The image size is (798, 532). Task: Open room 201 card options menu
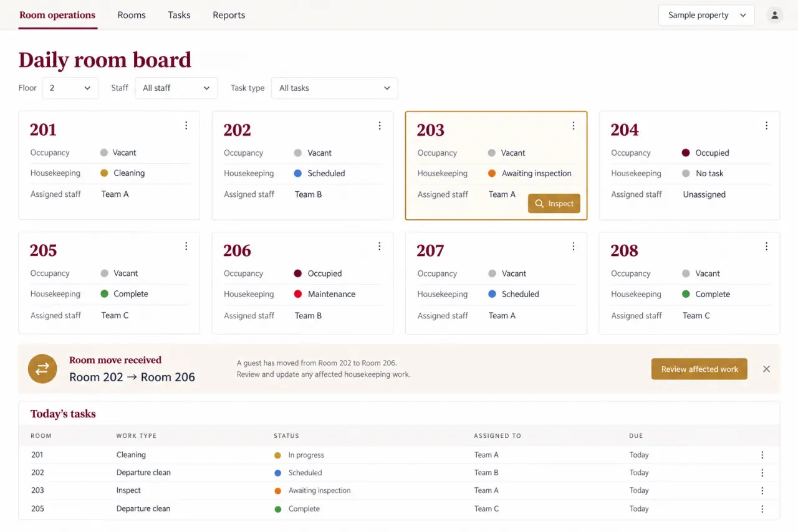click(x=186, y=125)
